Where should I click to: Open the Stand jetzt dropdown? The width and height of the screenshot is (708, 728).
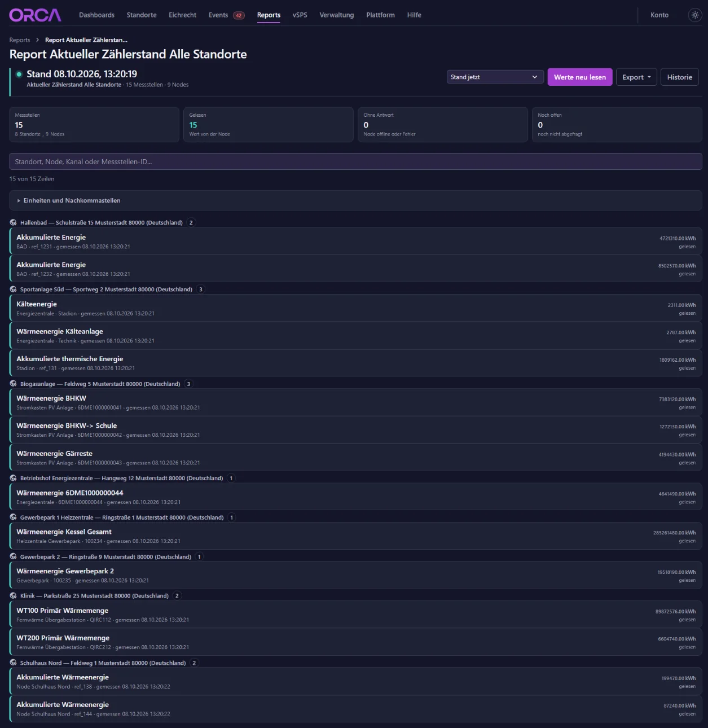click(495, 77)
